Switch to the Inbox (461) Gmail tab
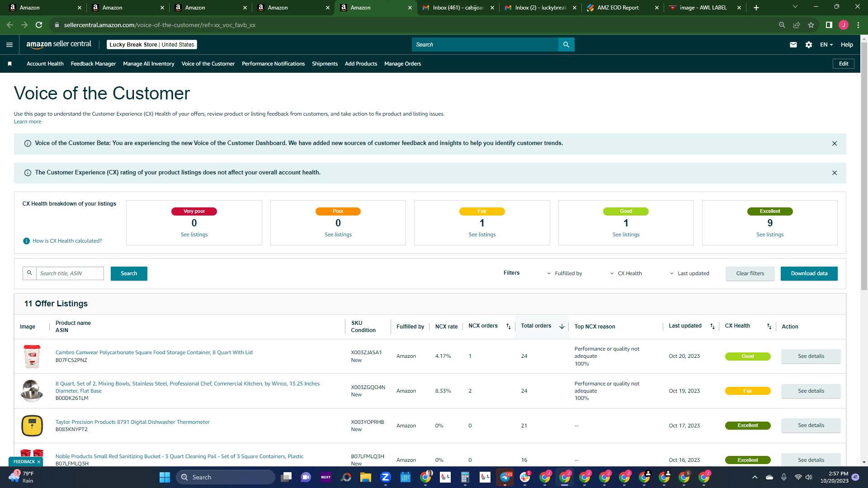Screen dimensions: 868x488 458,8
